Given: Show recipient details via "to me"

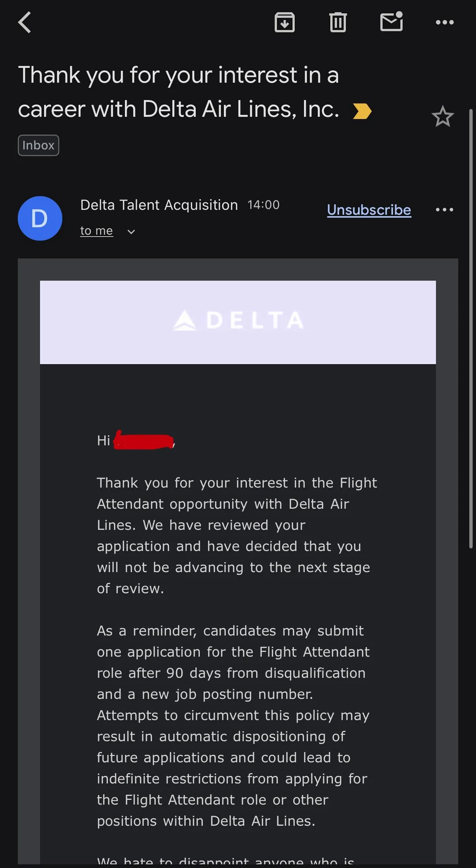Looking at the screenshot, I should pyautogui.click(x=97, y=231).
